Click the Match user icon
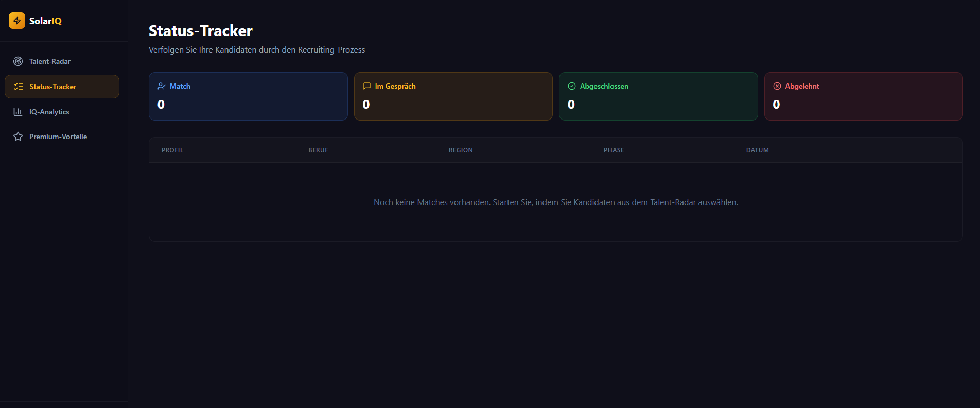The image size is (980, 408). click(162, 86)
